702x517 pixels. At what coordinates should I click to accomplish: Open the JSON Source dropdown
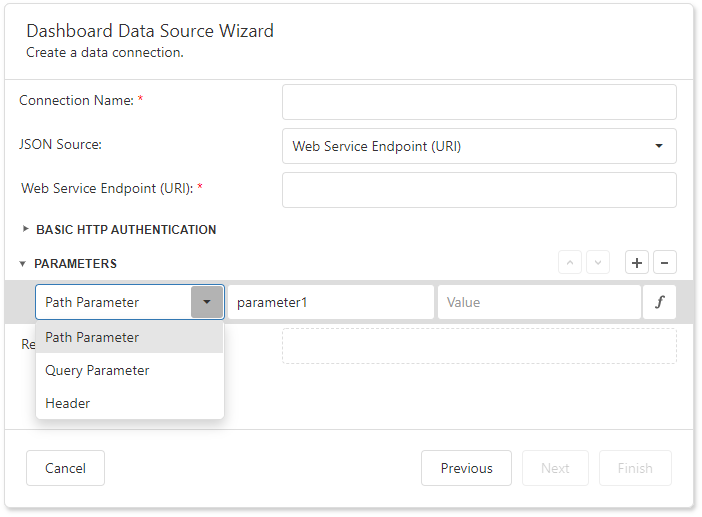coord(479,146)
